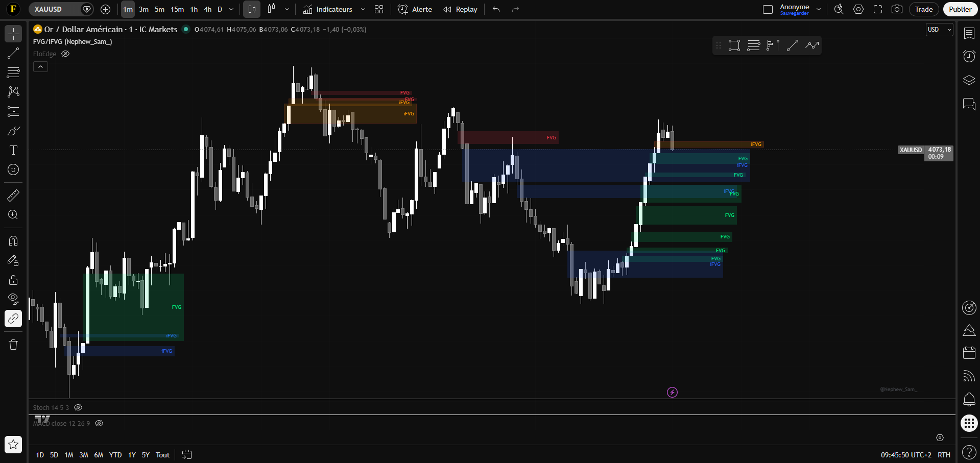The width and height of the screenshot is (980, 463).
Task: Start bar Replay mode
Action: (460, 9)
